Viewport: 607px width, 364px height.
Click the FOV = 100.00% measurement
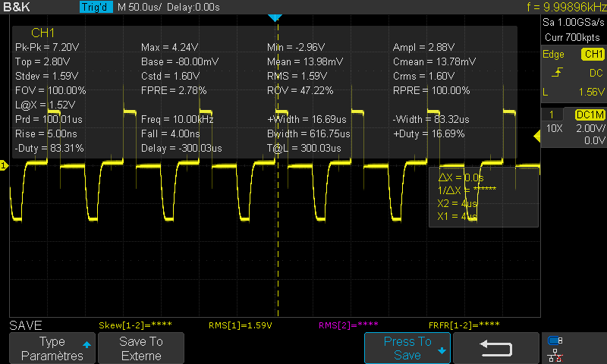[x=50, y=90]
